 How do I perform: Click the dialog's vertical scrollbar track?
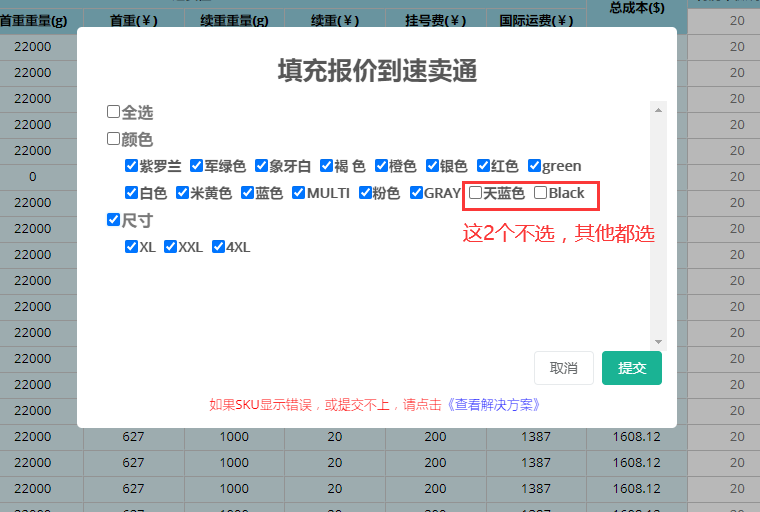pos(658,226)
